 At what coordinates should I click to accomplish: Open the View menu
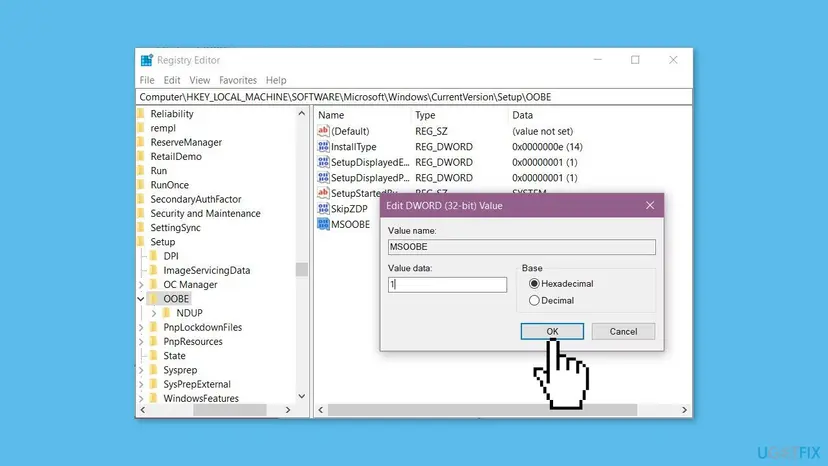(x=200, y=80)
